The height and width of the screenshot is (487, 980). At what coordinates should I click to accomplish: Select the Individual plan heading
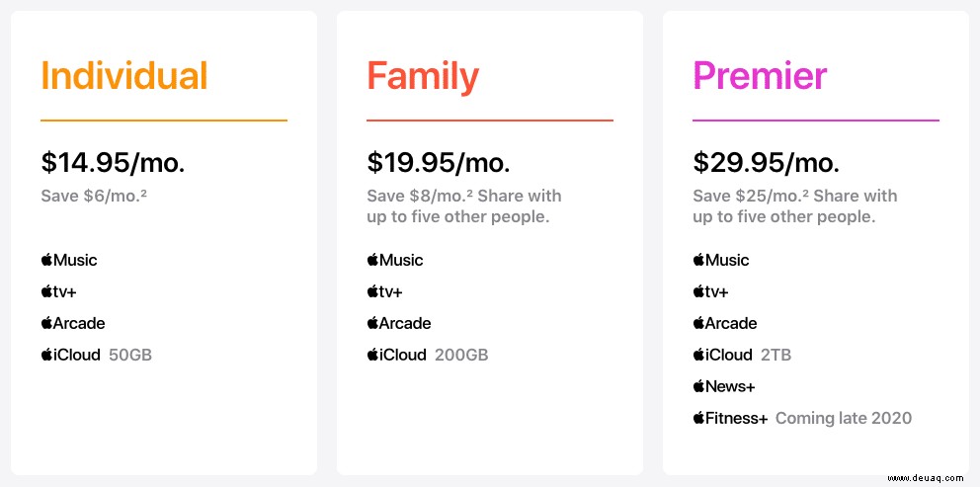pyautogui.click(x=123, y=76)
